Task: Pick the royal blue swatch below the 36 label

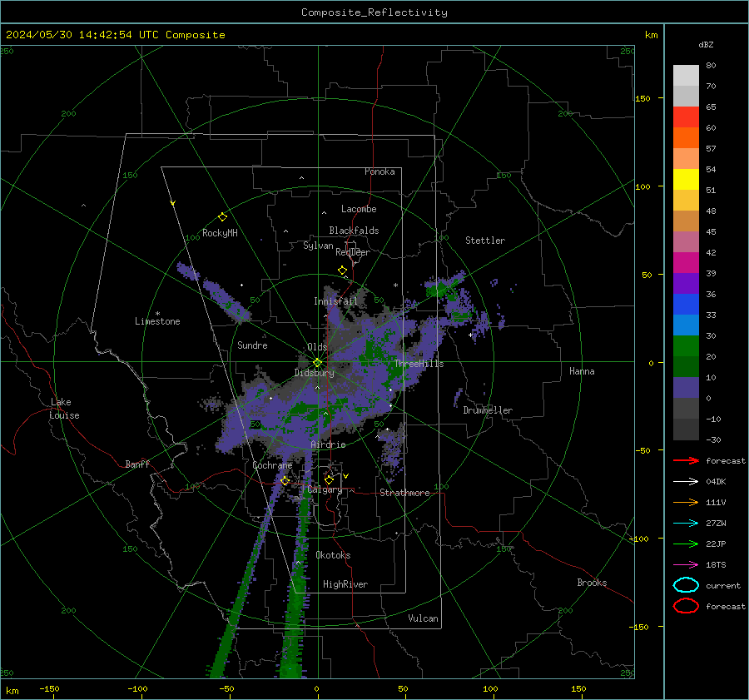Action: click(686, 304)
